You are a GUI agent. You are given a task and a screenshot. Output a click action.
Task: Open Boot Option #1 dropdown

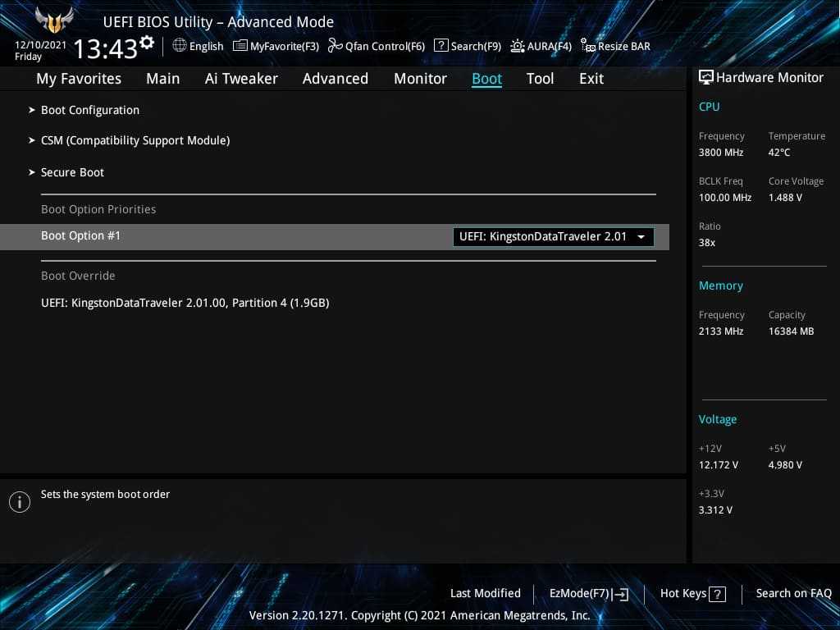point(553,237)
